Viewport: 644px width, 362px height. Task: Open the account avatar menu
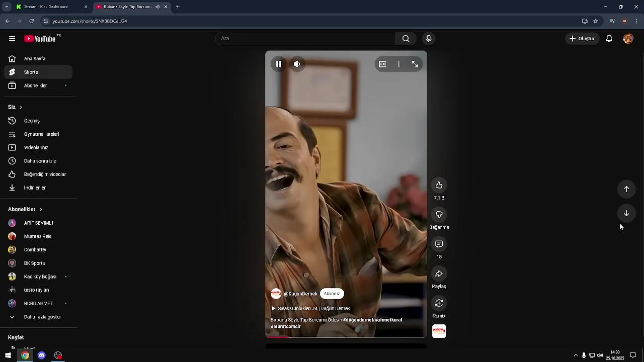tap(628, 39)
